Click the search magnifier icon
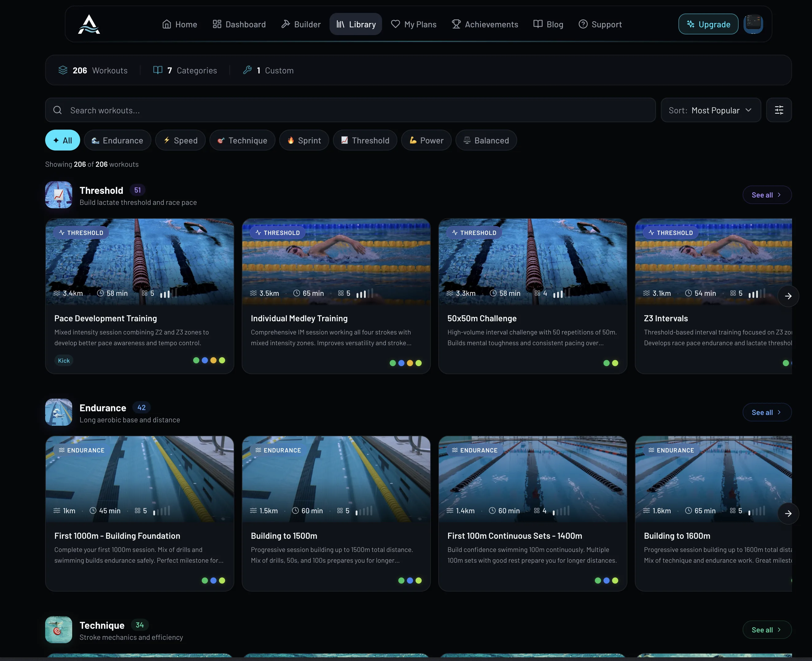The image size is (812, 661). pos(57,110)
